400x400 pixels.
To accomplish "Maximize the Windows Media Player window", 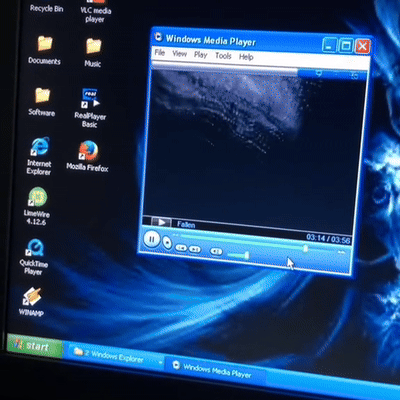I will (x=346, y=46).
